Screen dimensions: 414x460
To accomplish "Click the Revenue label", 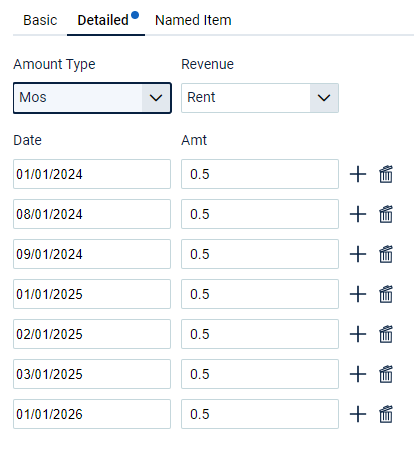I will (207, 64).
